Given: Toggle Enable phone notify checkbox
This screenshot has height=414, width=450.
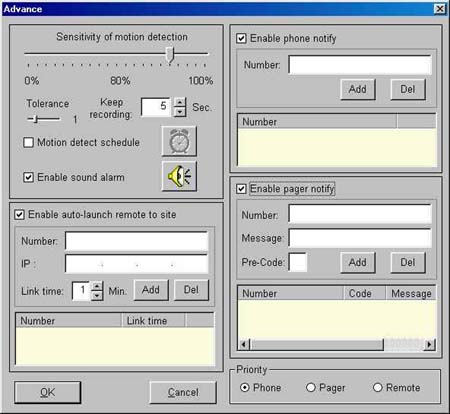Looking at the screenshot, I should [241, 38].
